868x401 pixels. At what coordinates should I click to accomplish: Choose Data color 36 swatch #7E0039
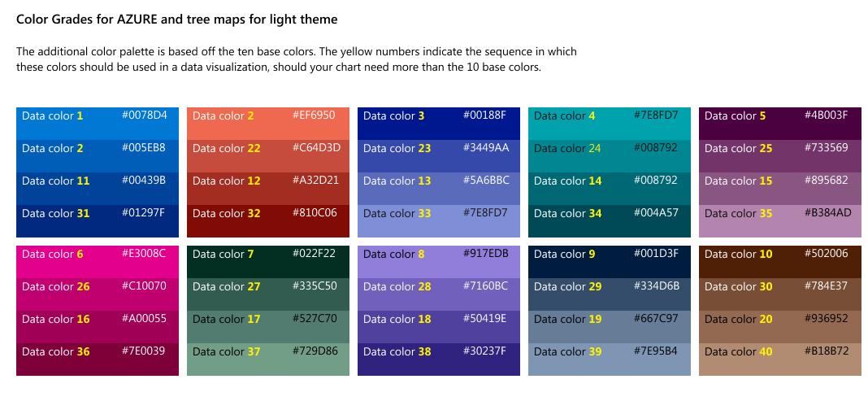click(x=98, y=359)
